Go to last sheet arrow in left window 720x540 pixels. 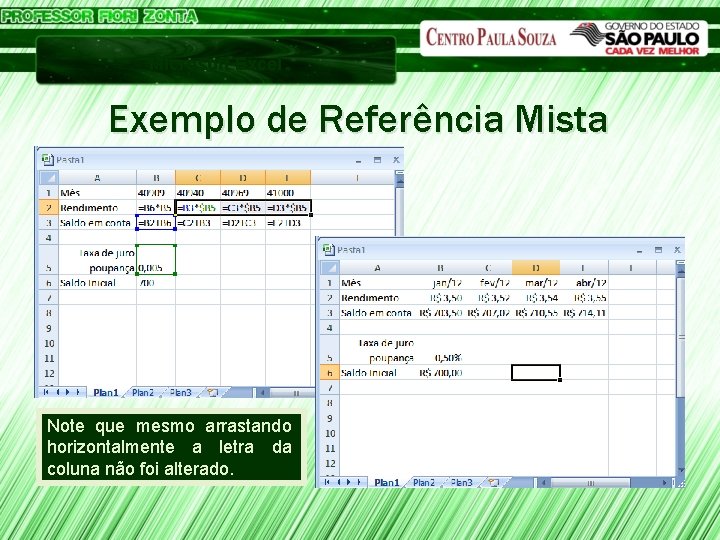pyautogui.click(x=78, y=392)
